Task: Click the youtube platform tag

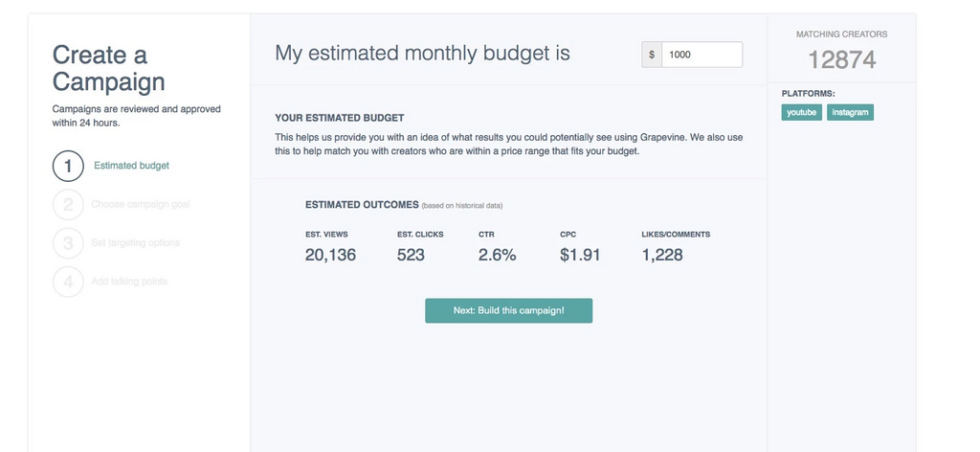Action: click(x=801, y=113)
